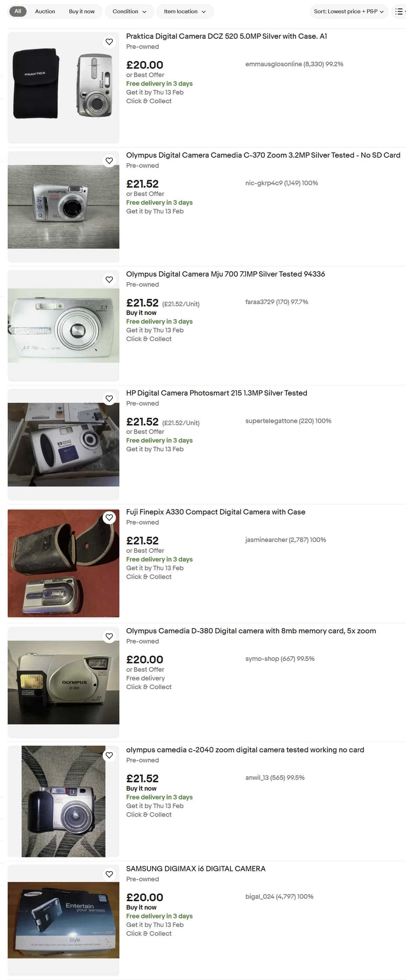The height and width of the screenshot is (980, 406).
Task: Expand the Condition dropdown
Action: tap(130, 12)
